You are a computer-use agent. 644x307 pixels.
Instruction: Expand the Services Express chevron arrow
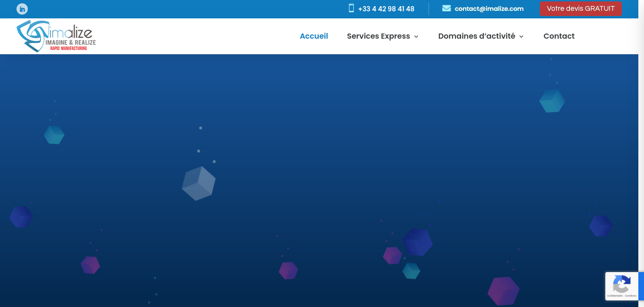coord(416,37)
